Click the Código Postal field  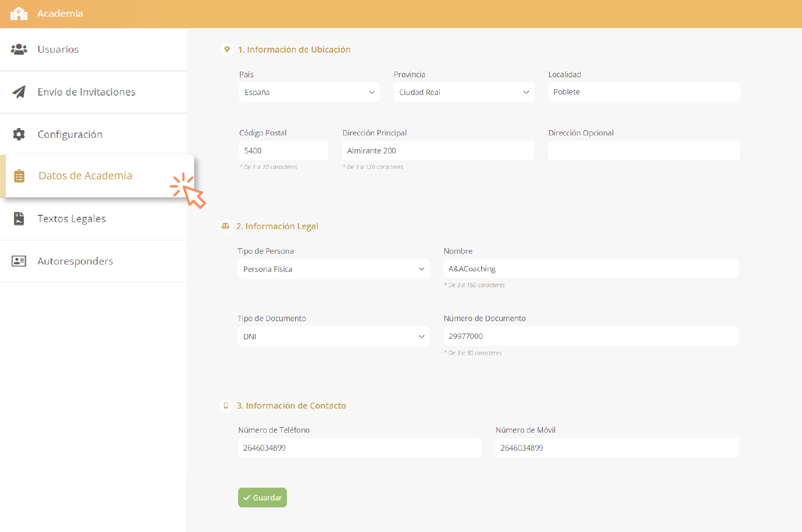click(x=283, y=151)
